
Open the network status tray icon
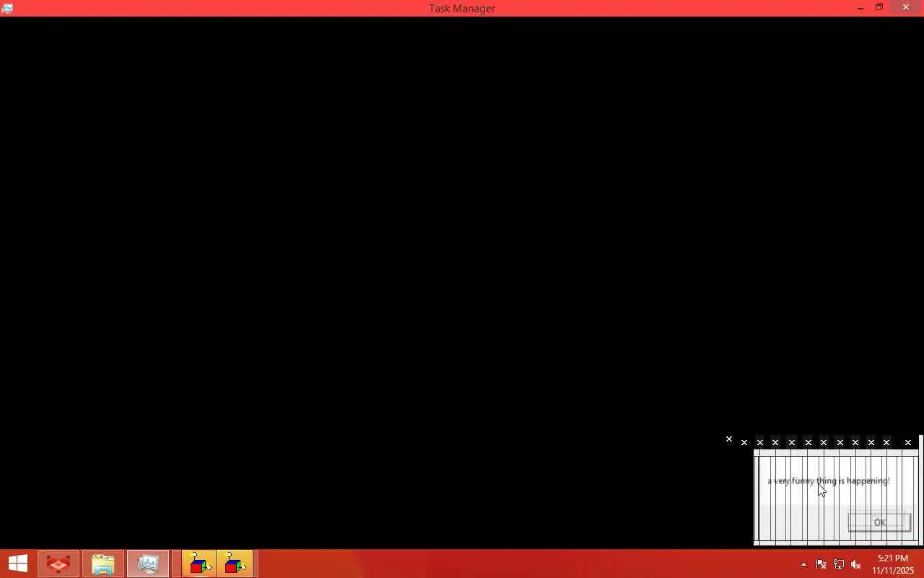coord(838,564)
